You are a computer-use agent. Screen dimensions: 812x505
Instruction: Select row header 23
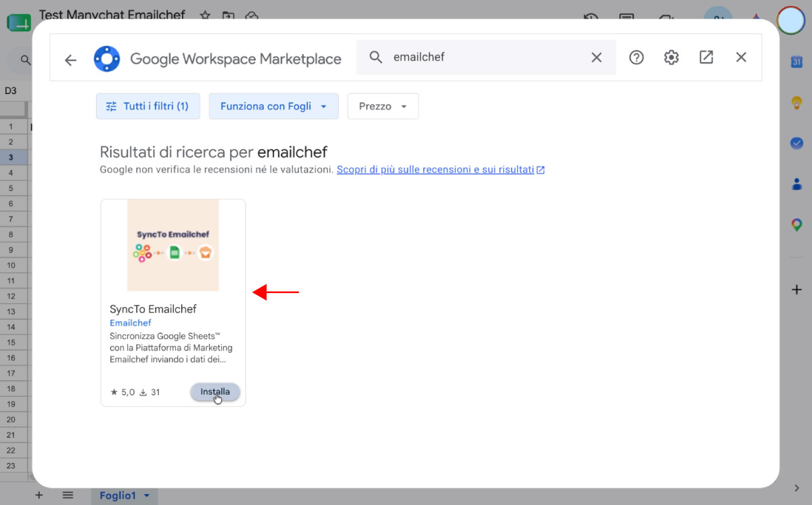pos(12,466)
